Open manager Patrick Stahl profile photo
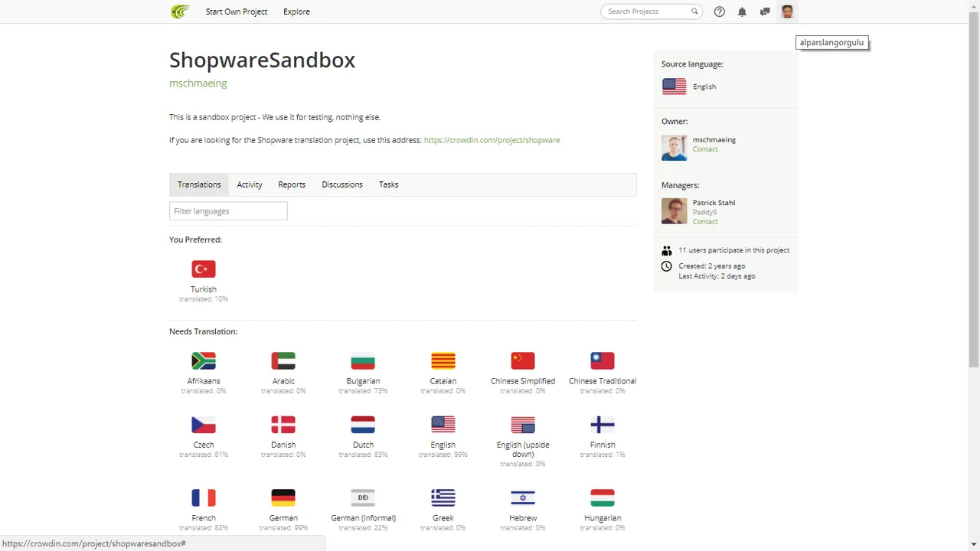980x551 pixels. point(675,211)
